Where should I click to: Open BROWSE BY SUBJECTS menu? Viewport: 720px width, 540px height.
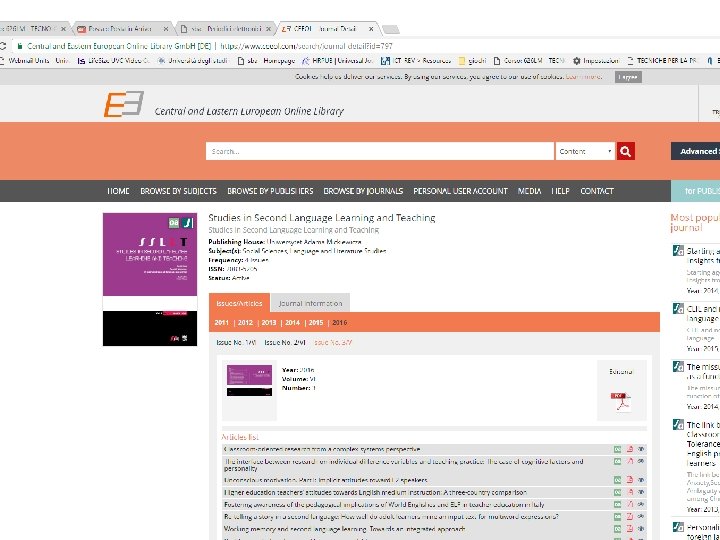(x=178, y=191)
